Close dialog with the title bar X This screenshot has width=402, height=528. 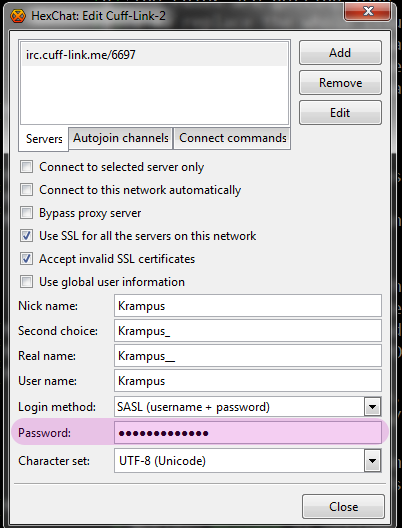tap(368, 11)
